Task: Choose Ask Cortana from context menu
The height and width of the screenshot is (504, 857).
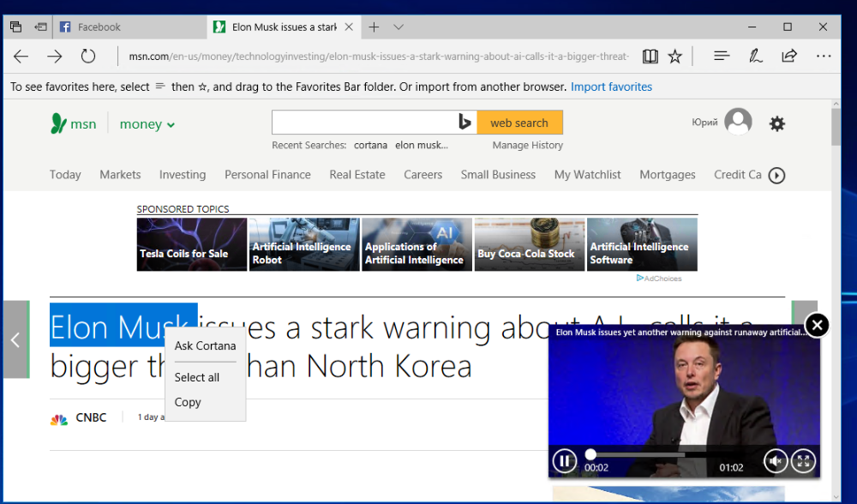Action: point(205,346)
